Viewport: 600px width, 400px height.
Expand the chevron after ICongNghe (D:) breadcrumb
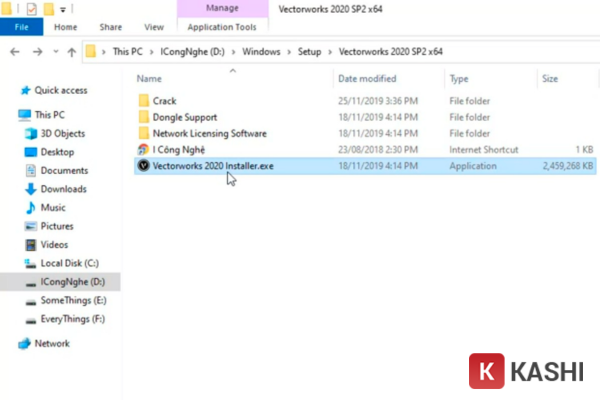pyautogui.click(x=233, y=52)
